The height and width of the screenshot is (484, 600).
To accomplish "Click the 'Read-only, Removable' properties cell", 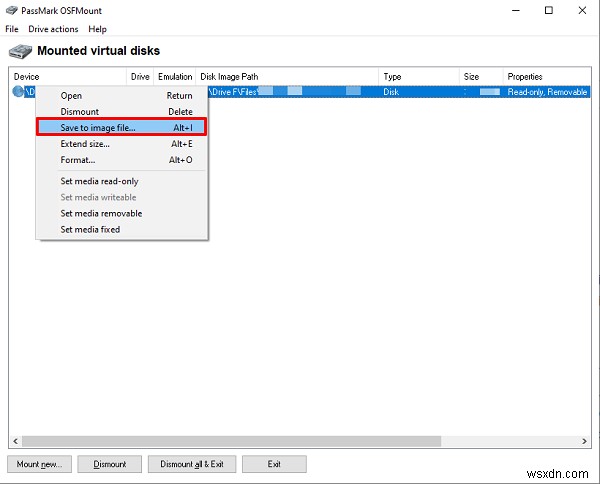I will pos(547,92).
